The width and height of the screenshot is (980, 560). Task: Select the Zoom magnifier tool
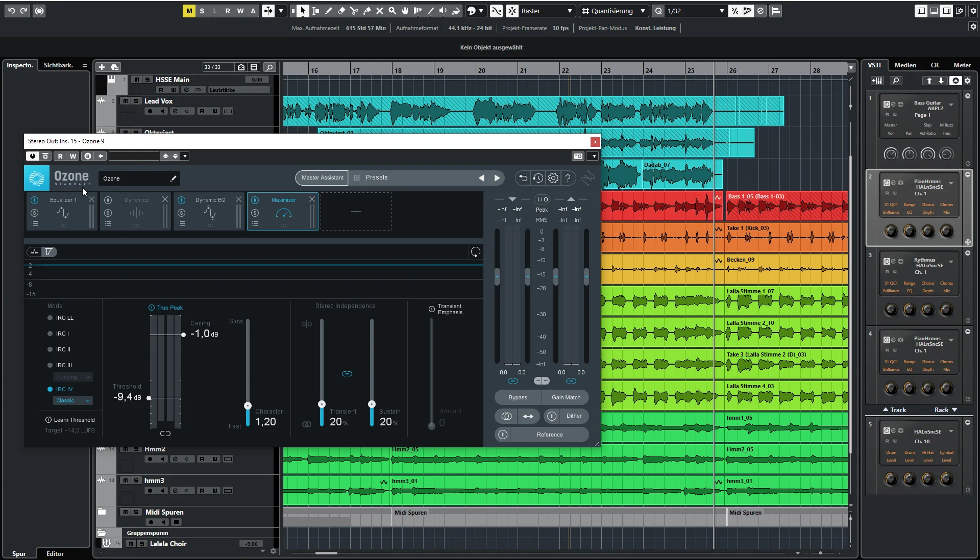tap(392, 11)
